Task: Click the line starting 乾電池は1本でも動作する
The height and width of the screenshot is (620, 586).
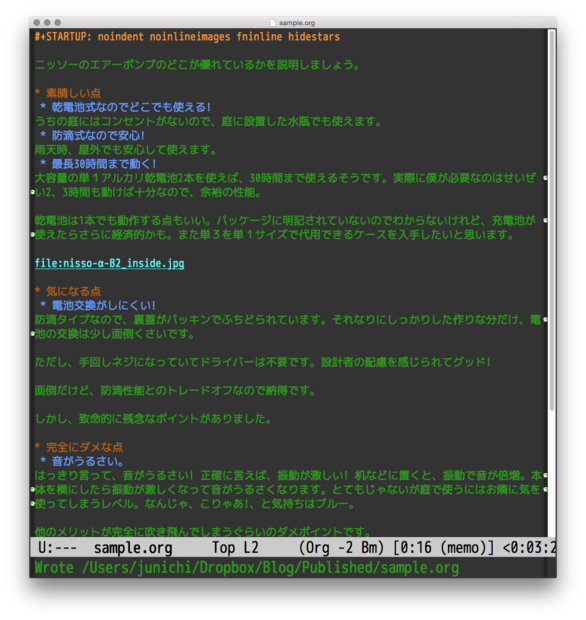Action: pos(285,221)
